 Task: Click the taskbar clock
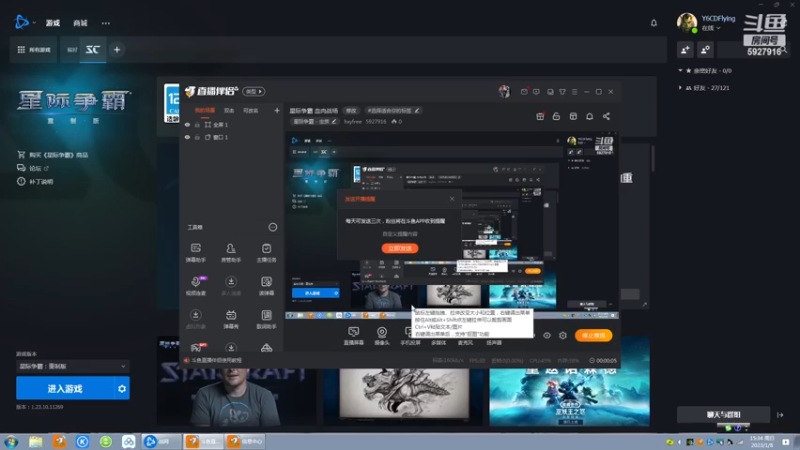[761, 441]
